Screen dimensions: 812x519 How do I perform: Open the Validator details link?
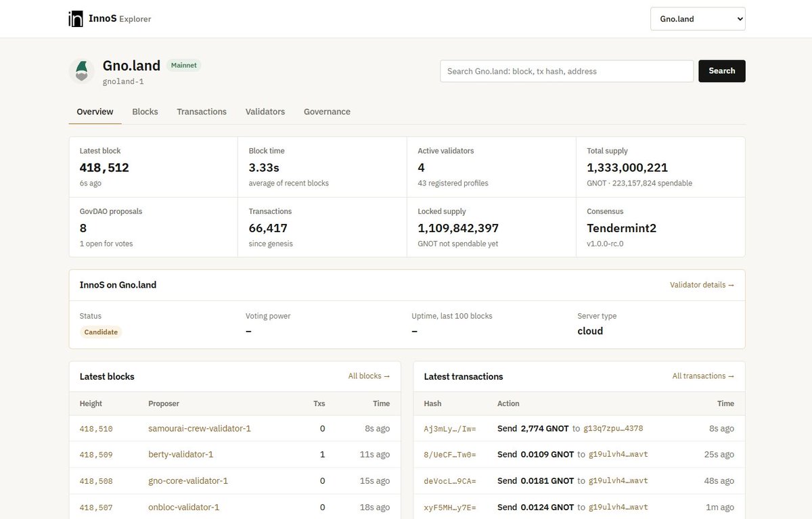coord(702,285)
